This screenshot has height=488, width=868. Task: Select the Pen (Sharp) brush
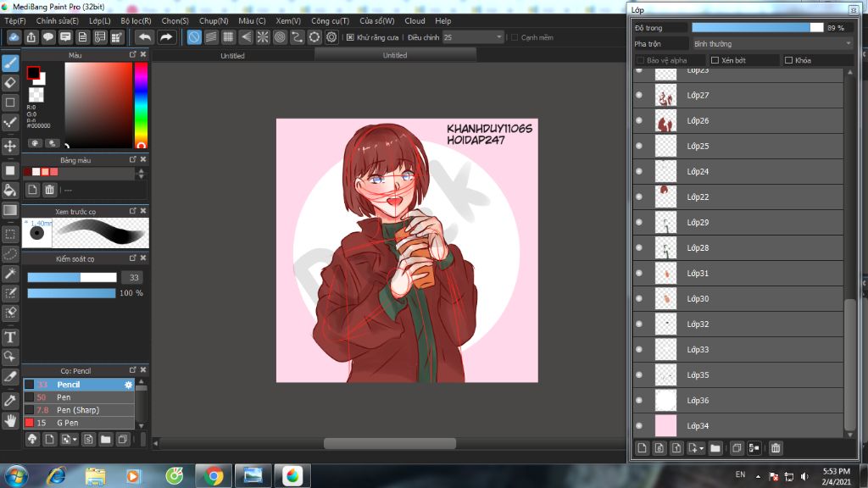click(79, 410)
